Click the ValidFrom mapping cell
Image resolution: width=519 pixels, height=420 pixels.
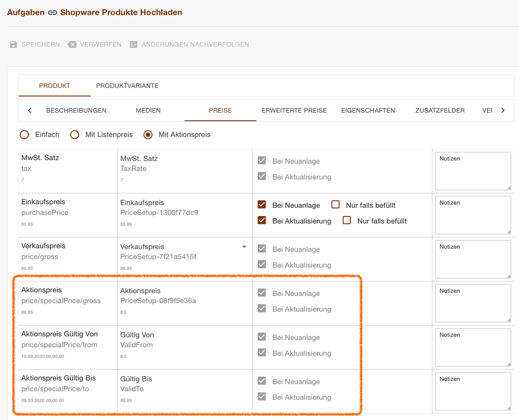point(184,347)
